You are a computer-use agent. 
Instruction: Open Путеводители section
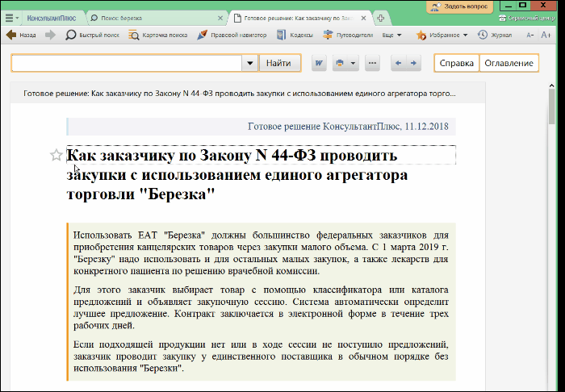point(348,35)
